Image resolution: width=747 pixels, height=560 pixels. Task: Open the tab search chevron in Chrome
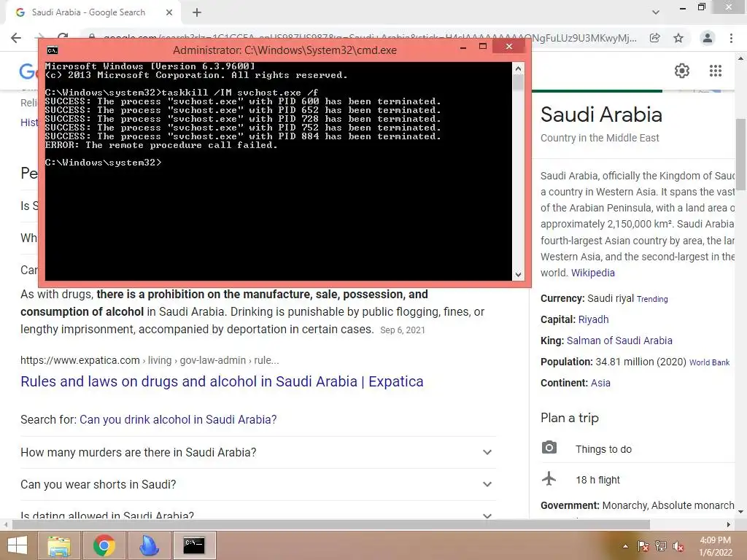[x=656, y=12]
